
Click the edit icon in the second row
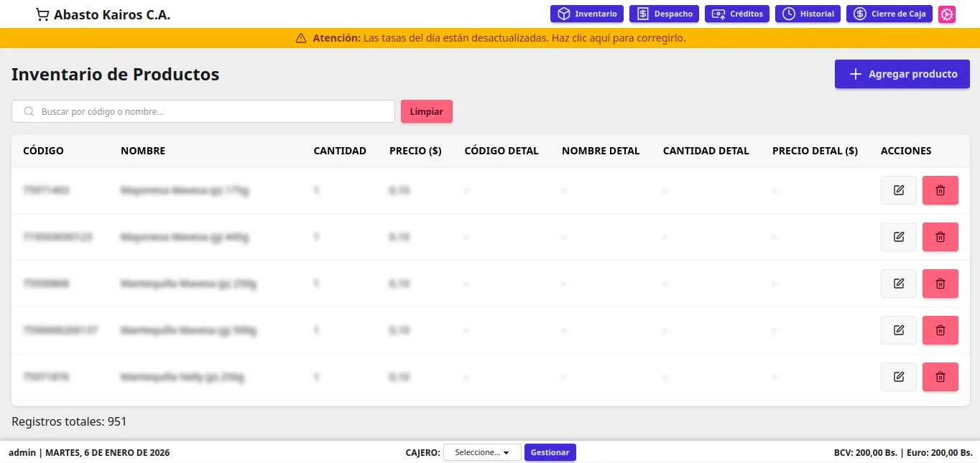click(x=898, y=237)
